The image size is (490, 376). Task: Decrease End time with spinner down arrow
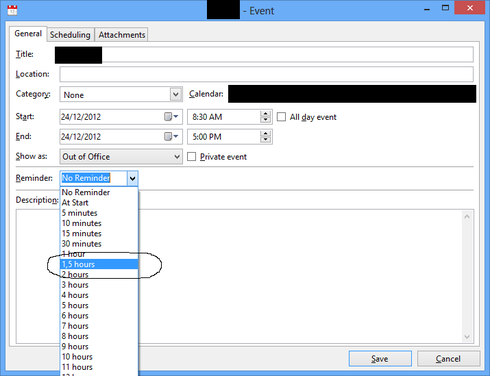tap(266, 140)
